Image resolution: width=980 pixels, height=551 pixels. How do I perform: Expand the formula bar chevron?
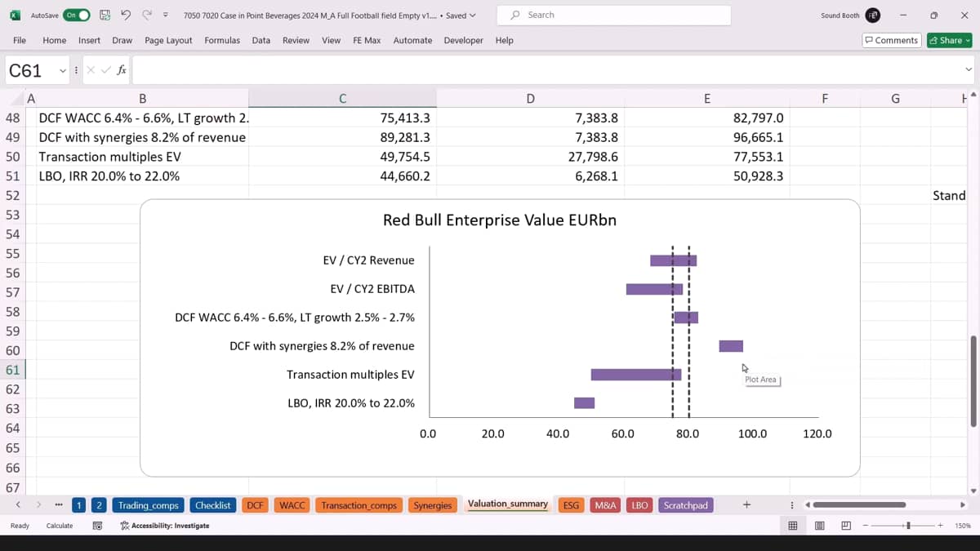969,70
